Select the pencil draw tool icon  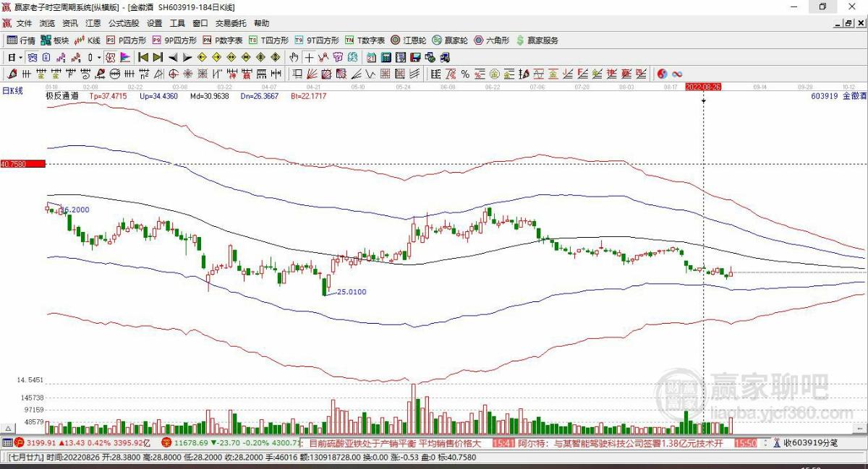pos(12,74)
